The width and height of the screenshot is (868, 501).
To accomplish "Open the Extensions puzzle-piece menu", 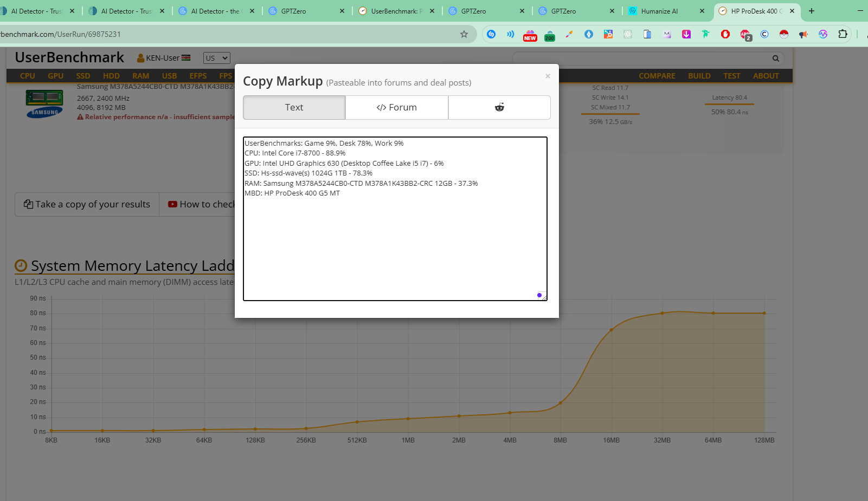I will (x=843, y=34).
